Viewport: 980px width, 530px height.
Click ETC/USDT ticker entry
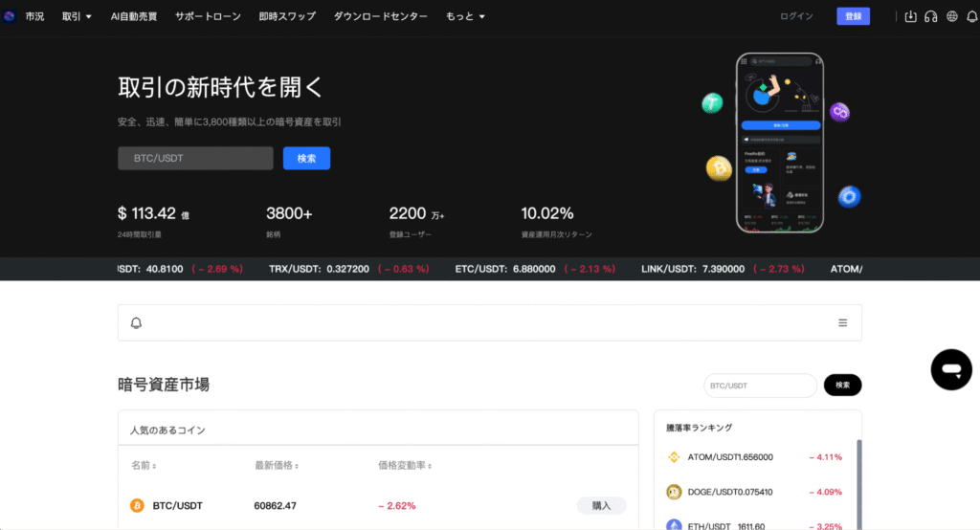535,270
